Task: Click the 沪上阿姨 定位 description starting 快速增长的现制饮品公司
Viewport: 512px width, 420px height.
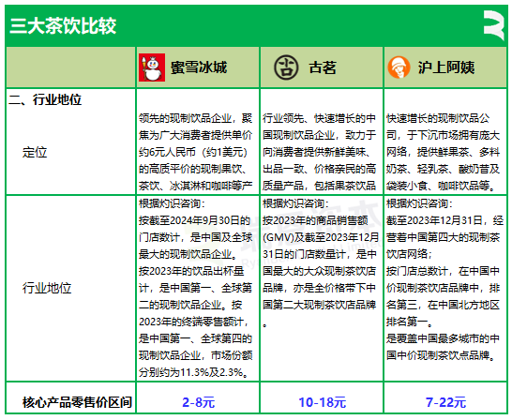Action: coord(443,152)
